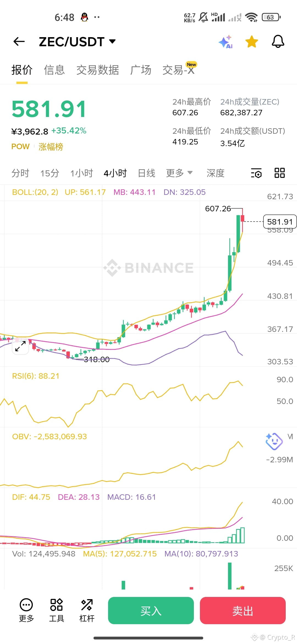297x644 pixels.
Task: Tap the MACD: 16.61 value
Action: 131,497
